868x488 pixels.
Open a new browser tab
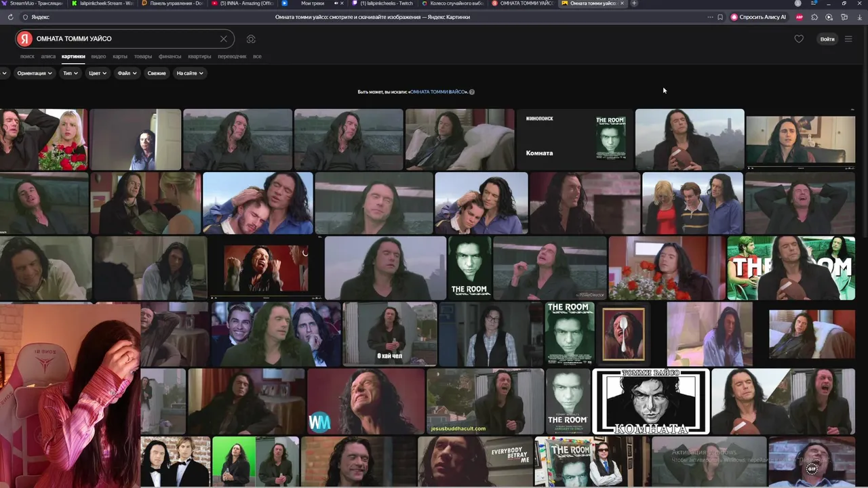(x=634, y=3)
